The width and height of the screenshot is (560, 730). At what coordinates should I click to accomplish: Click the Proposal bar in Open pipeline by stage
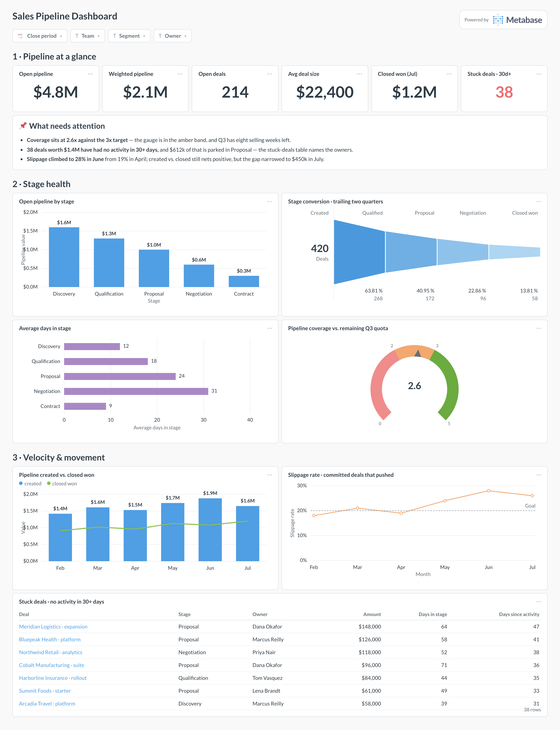(154, 268)
